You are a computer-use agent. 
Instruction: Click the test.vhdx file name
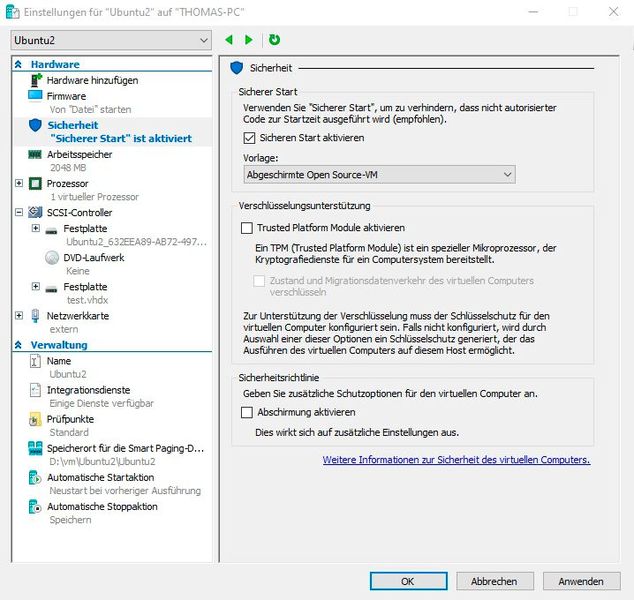pos(87,300)
